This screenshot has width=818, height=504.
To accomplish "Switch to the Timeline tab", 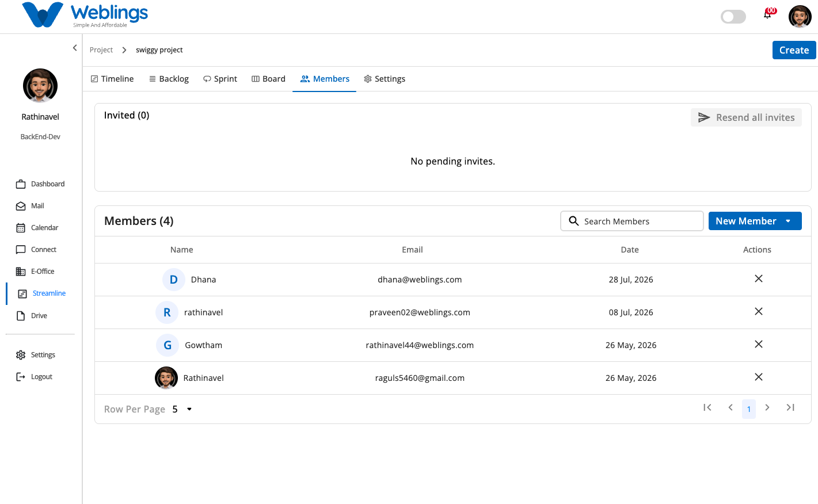I will [x=112, y=79].
